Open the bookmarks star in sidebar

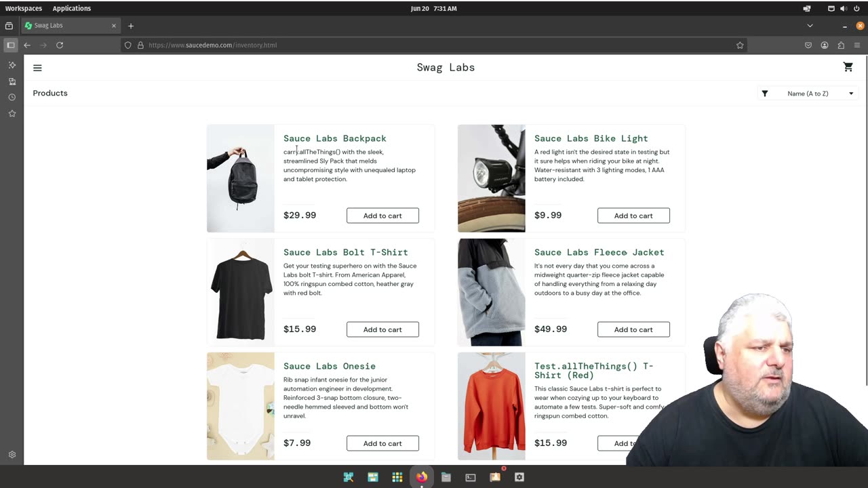coord(12,114)
